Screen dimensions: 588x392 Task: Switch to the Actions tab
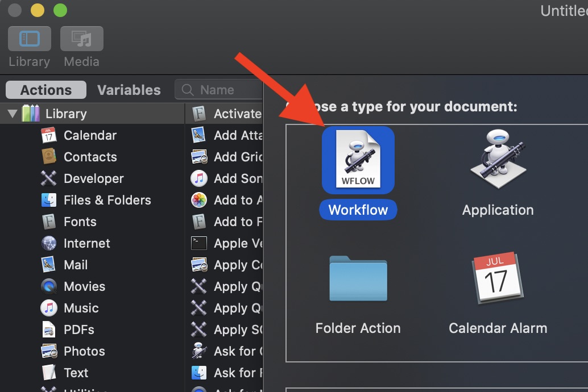pos(45,90)
